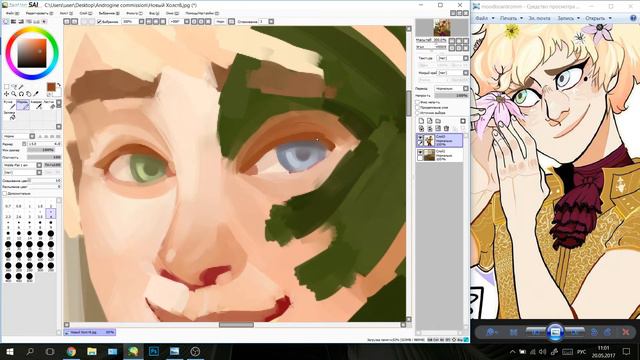This screenshot has width=640, height=360.
Task: Choose the Ластик eraser brush tool
Action: pyautogui.click(x=49, y=105)
